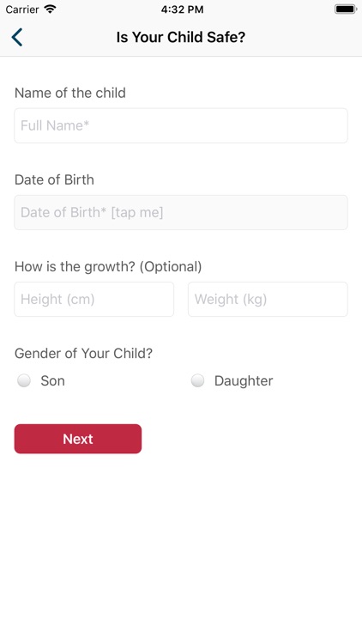Choose the "Daughter" text label
Screen dimensions: 362x644
pyautogui.click(x=244, y=380)
